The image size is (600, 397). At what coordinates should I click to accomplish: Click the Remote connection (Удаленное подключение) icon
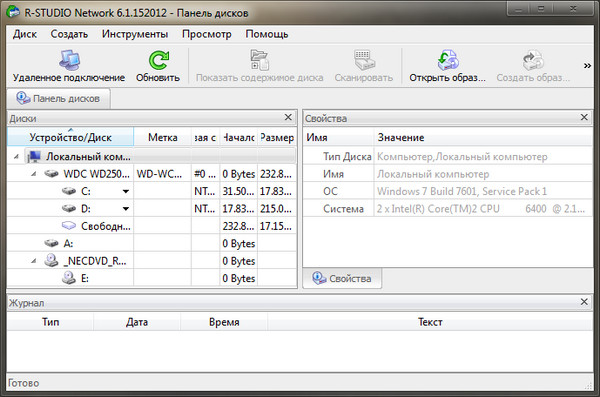(69, 60)
